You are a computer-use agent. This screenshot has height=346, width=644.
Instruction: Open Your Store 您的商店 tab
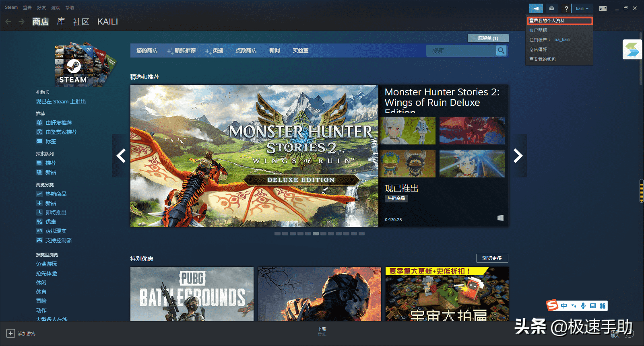pyautogui.click(x=147, y=51)
